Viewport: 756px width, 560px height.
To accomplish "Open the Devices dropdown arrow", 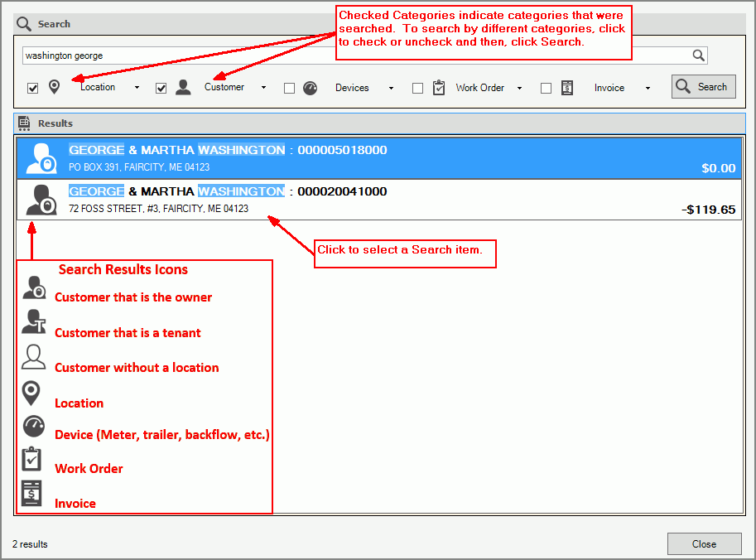I will (391, 89).
